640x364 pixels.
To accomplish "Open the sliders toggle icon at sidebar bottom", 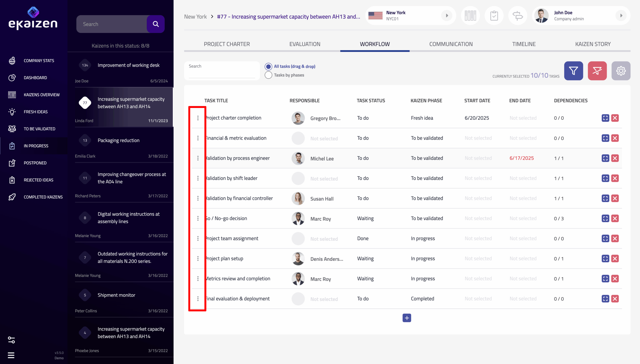I will click(x=11, y=340).
